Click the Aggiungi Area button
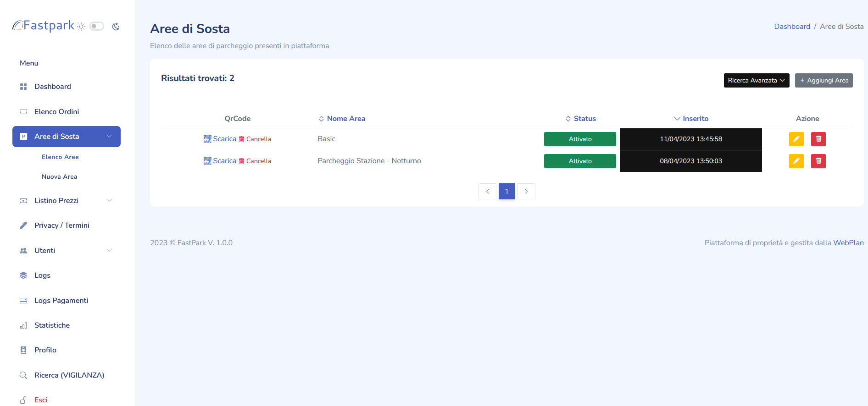 click(824, 80)
